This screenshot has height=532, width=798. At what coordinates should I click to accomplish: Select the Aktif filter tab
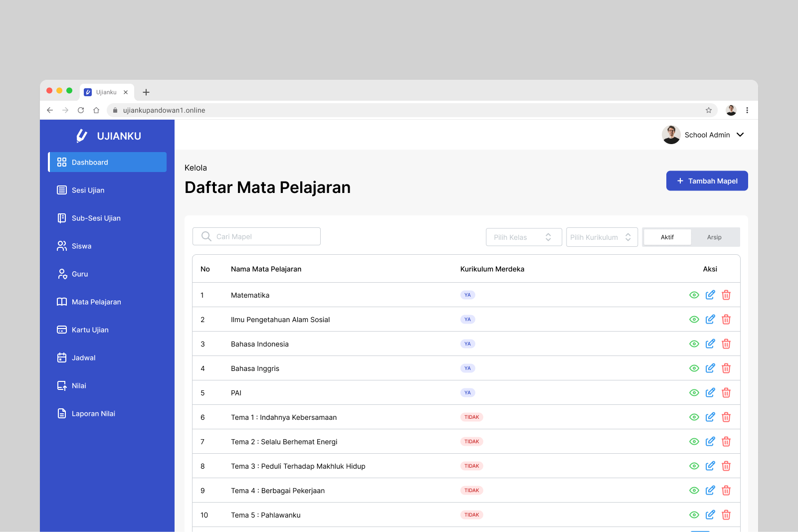(667, 237)
